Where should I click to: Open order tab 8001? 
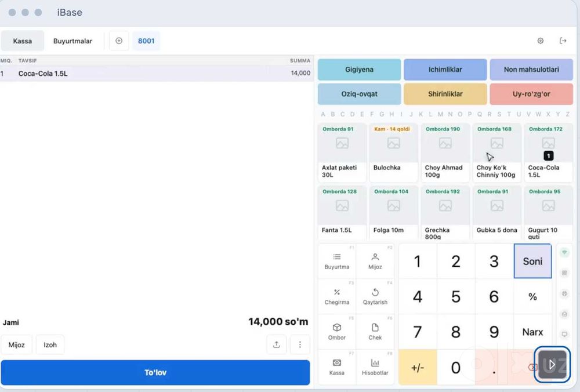coord(146,41)
